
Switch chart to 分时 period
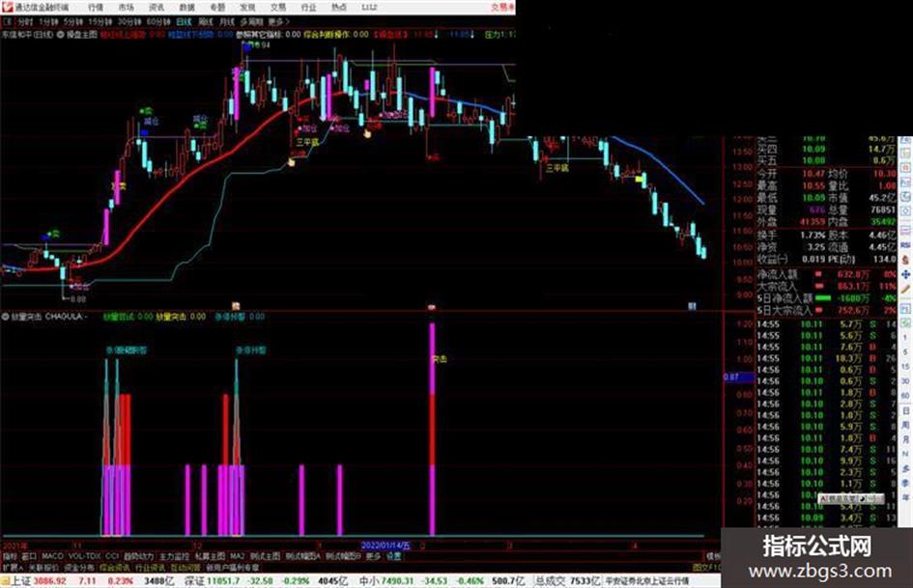pyautogui.click(x=25, y=21)
